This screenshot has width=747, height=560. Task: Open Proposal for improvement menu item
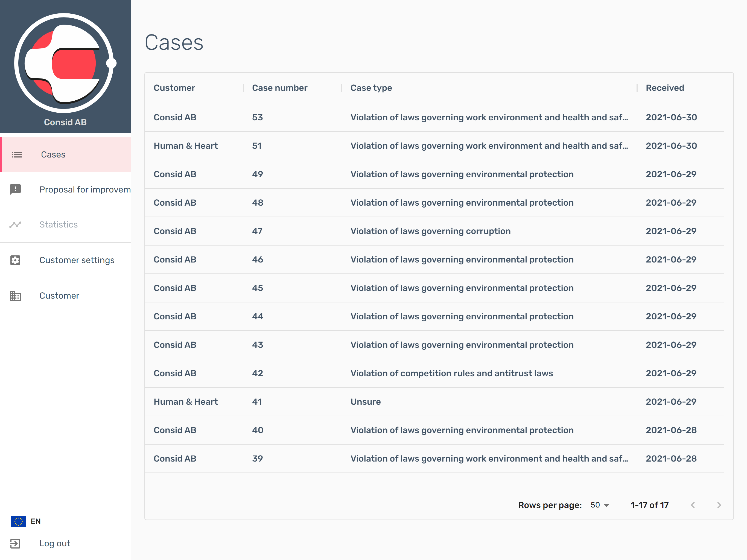pos(66,189)
